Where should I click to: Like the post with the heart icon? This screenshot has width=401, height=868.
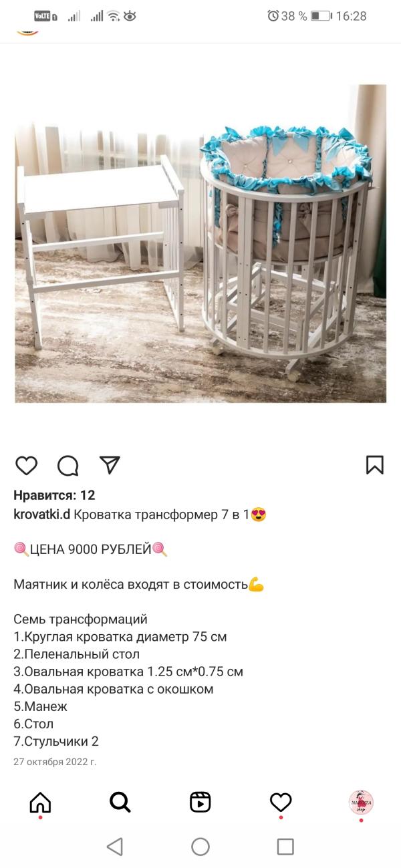point(26,465)
